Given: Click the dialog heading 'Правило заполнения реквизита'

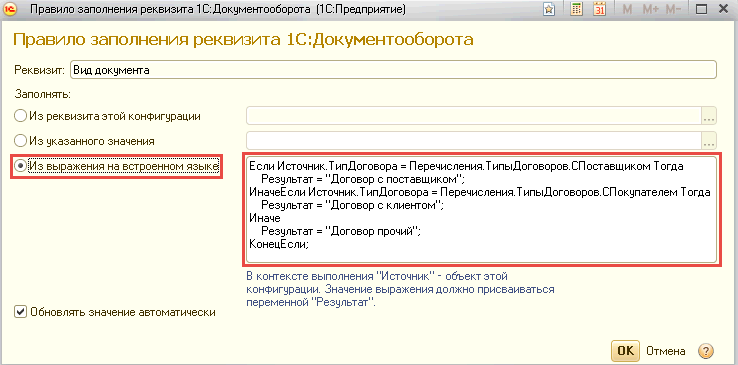Looking at the screenshot, I should [x=243, y=40].
